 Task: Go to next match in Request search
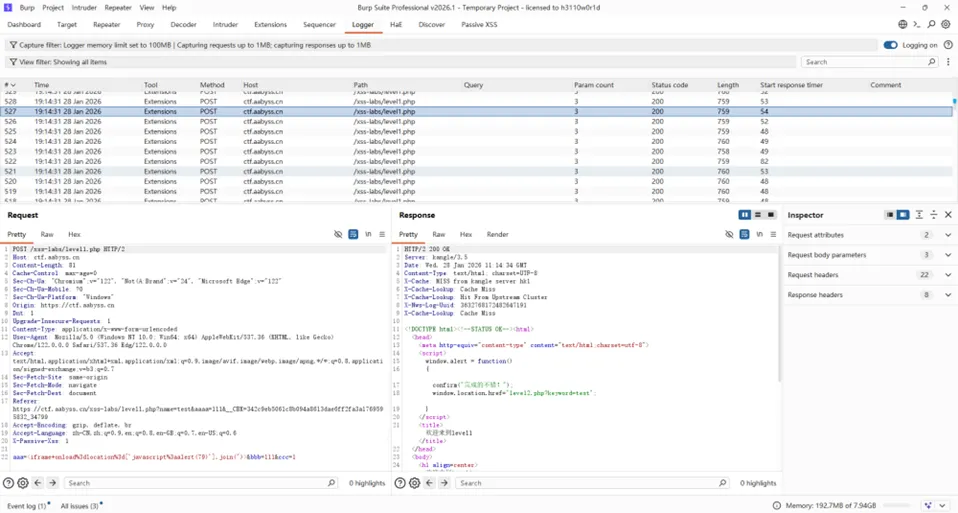tap(53, 483)
